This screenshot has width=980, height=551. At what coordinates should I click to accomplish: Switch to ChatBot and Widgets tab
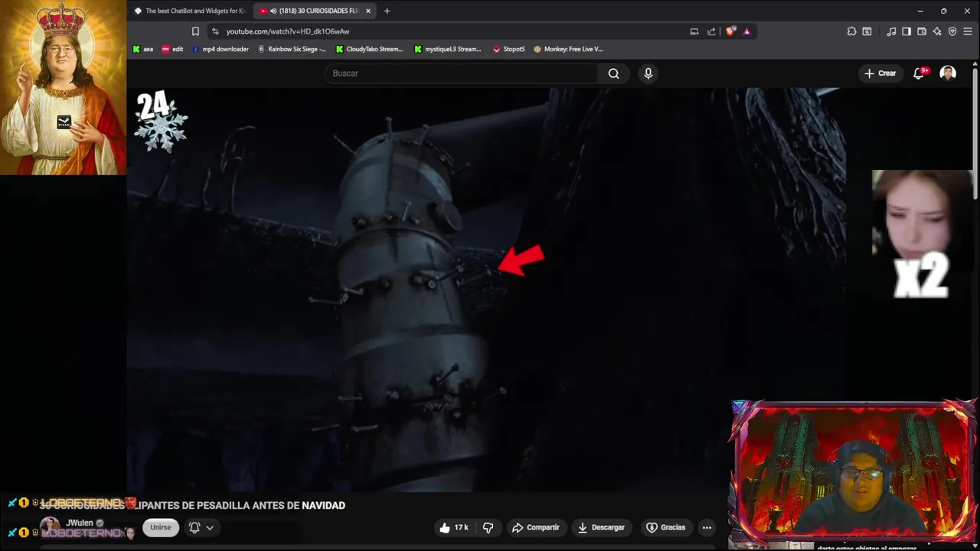click(189, 11)
